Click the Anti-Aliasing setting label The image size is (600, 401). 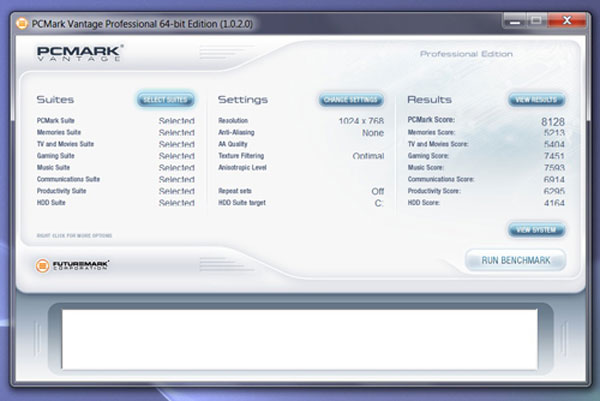(x=236, y=132)
